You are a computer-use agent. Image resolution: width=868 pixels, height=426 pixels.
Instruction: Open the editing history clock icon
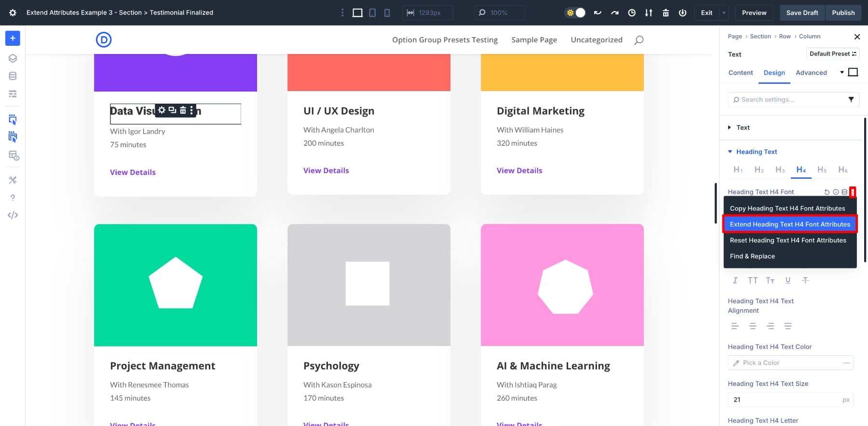pyautogui.click(x=631, y=13)
